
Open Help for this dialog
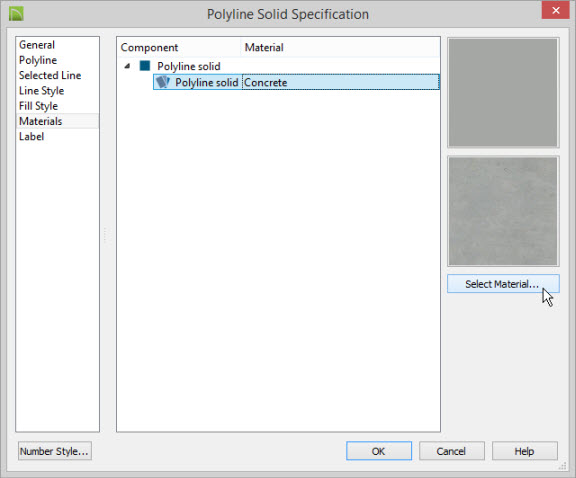[x=525, y=451]
